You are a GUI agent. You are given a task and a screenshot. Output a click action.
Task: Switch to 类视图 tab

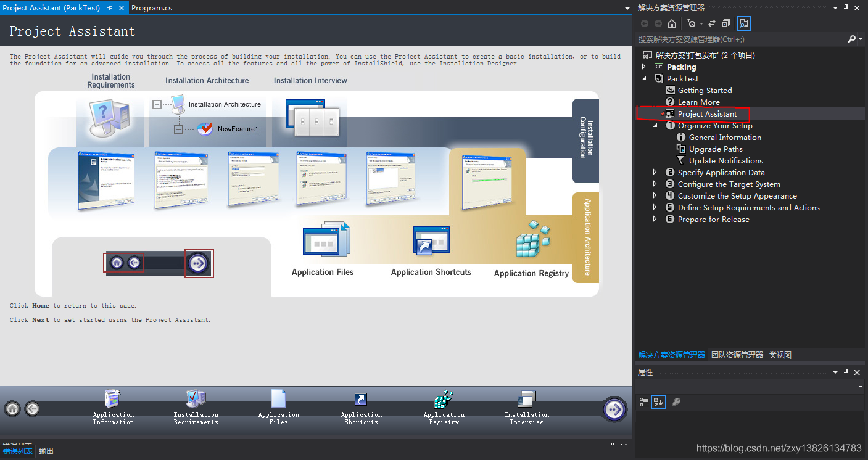coord(780,355)
